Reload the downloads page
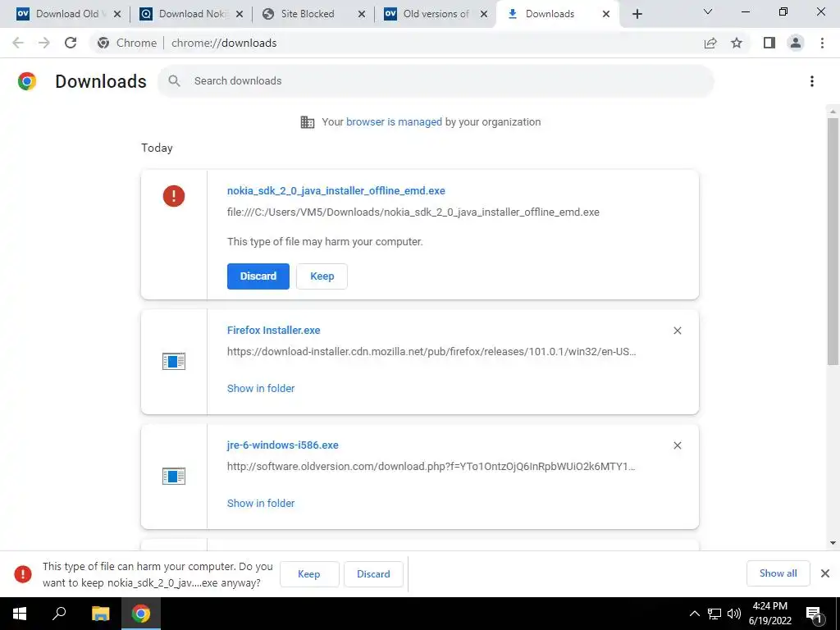Image resolution: width=840 pixels, height=630 pixels. coord(71,43)
